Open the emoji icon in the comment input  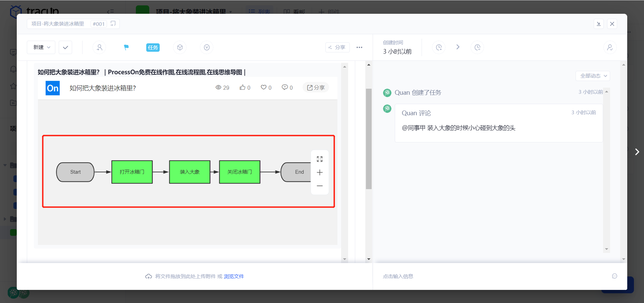614,276
